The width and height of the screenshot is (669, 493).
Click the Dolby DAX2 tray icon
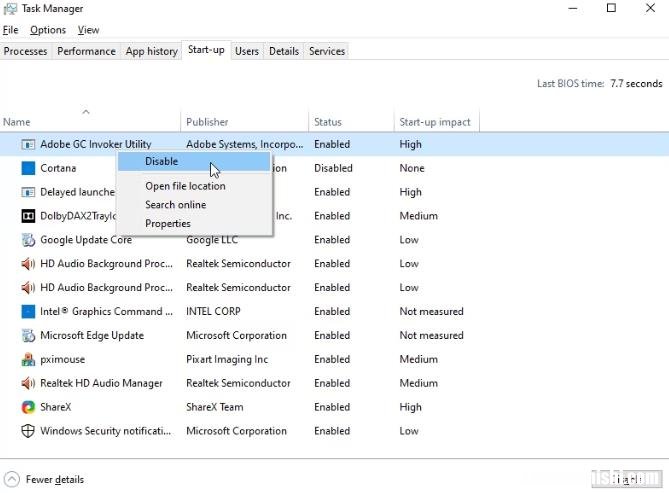pos(28,216)
